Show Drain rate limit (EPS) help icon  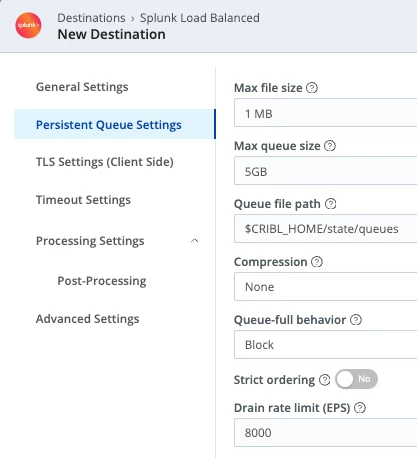click(360, 408)
